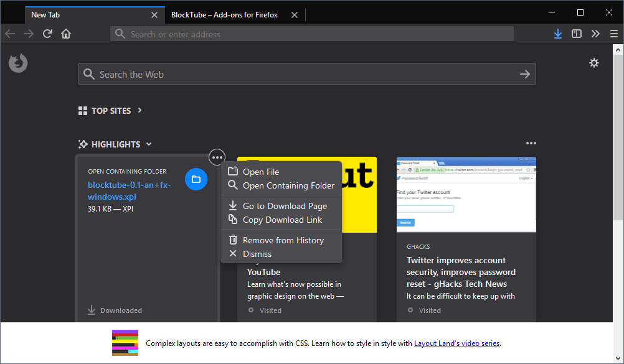This screenshot has height=364, width=624.
Task: Click scrollbar up arrow
Action: [618, 50]
